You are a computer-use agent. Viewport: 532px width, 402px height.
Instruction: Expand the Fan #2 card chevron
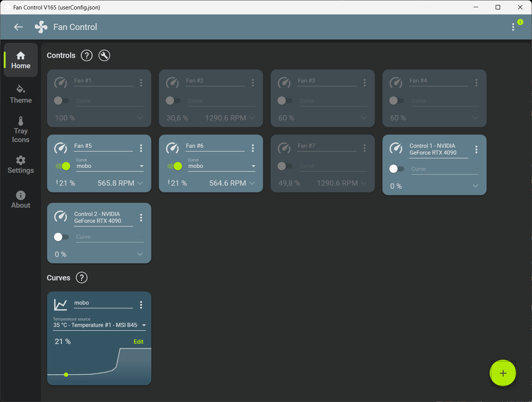pos(252,118)
